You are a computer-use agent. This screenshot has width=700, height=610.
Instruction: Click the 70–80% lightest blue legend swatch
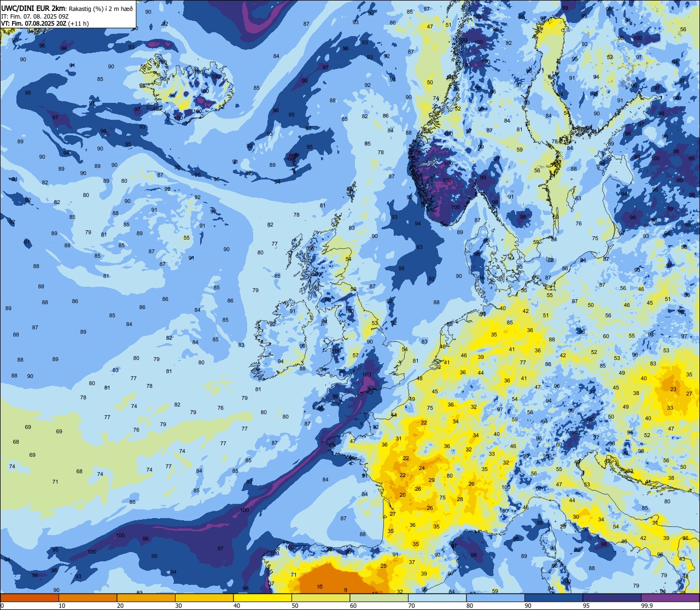click(437, 597)
